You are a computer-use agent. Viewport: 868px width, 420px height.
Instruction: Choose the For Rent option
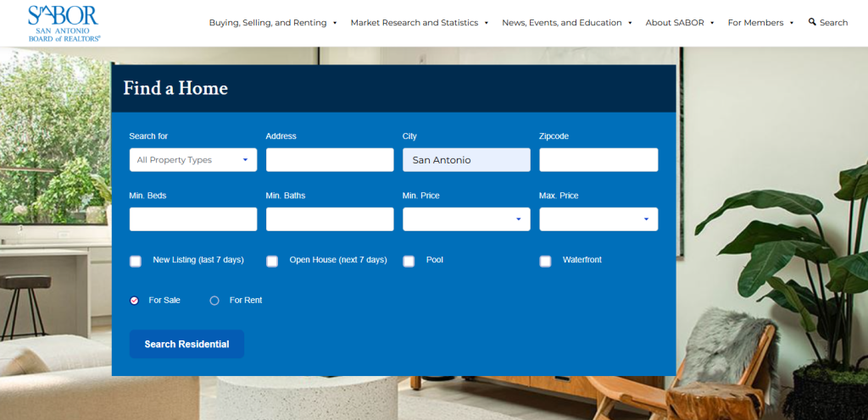pos(214,301)
